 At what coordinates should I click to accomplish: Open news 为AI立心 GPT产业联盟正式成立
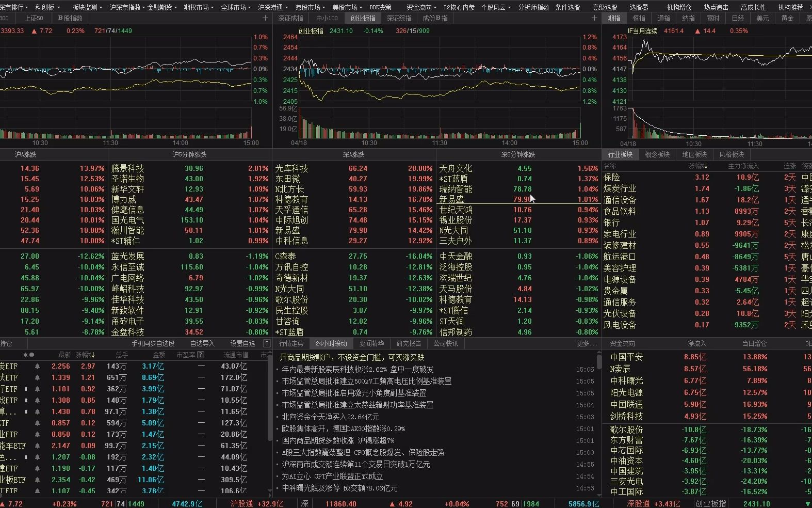tap(332, 476)
